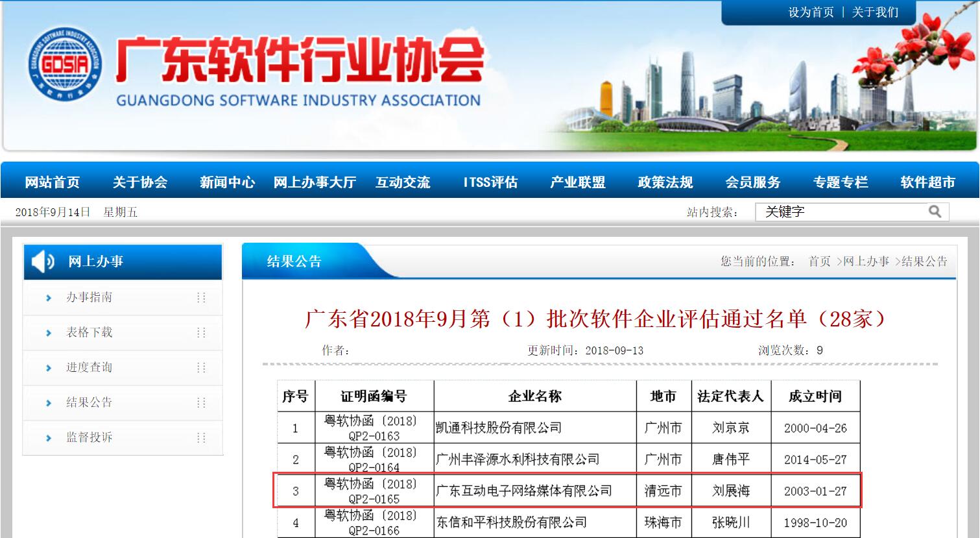Click 首页 in the breadcrumb path

pyautogui.click(x=819, y=262)
